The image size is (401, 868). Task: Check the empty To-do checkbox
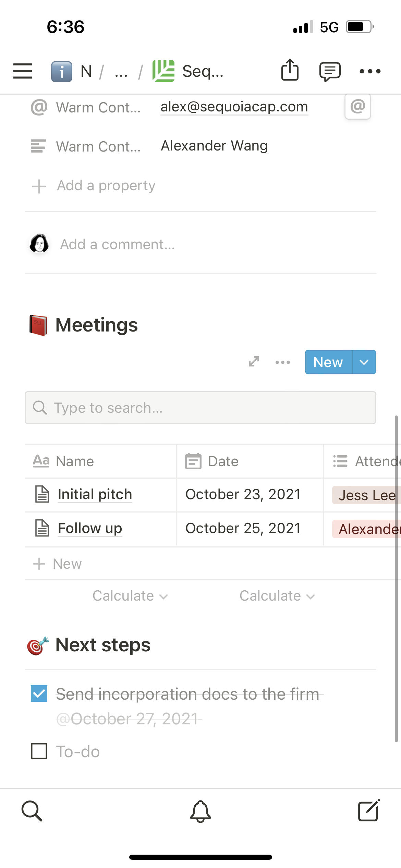pos(39,751)
